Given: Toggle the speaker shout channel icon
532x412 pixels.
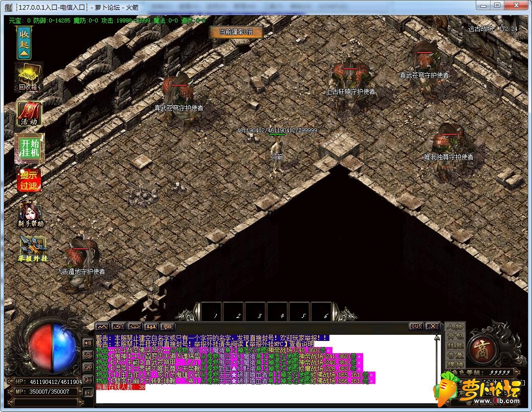Looking at the screenshot, I should [88, 343].
